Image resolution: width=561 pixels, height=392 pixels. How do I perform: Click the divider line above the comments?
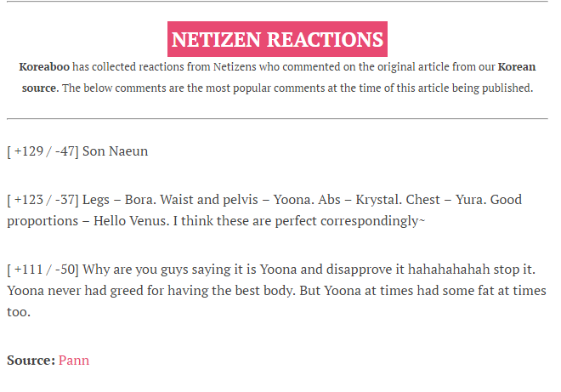[x=277, y=118]
